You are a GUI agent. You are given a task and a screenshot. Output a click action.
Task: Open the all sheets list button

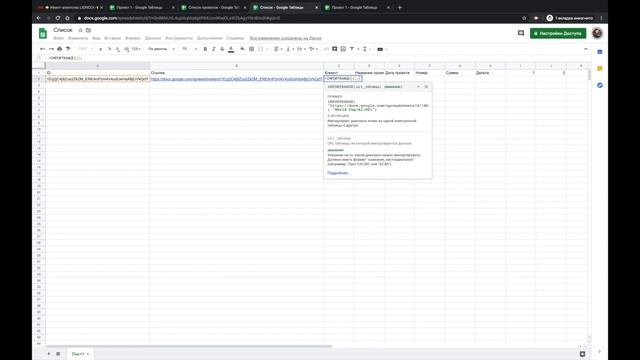58,354
